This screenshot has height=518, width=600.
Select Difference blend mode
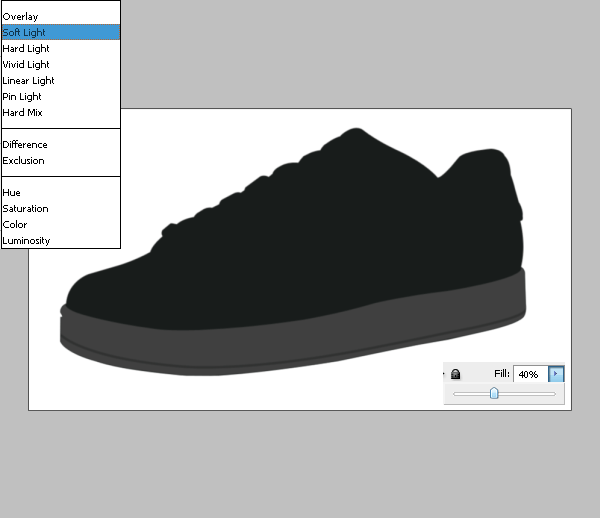point(61,145)
